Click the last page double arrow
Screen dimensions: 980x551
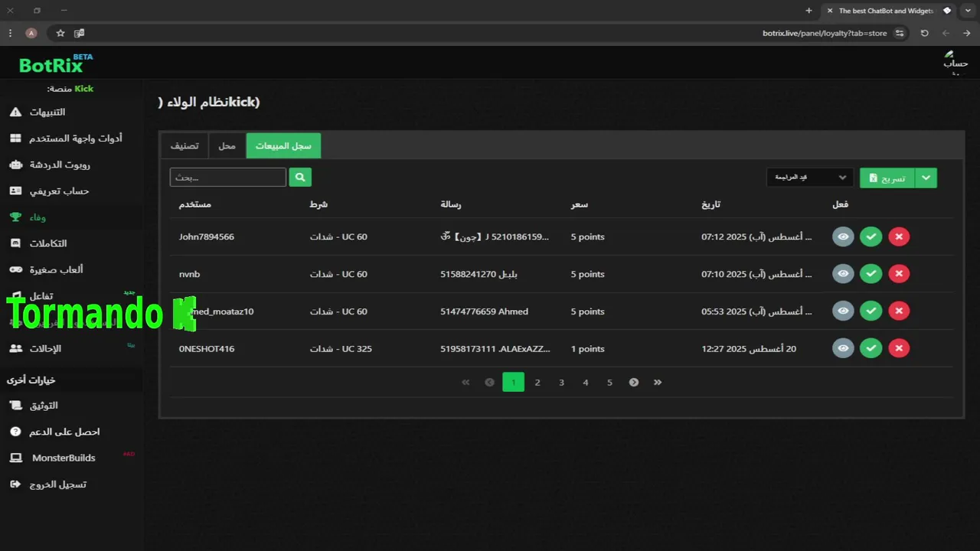(x=658, y=383)
